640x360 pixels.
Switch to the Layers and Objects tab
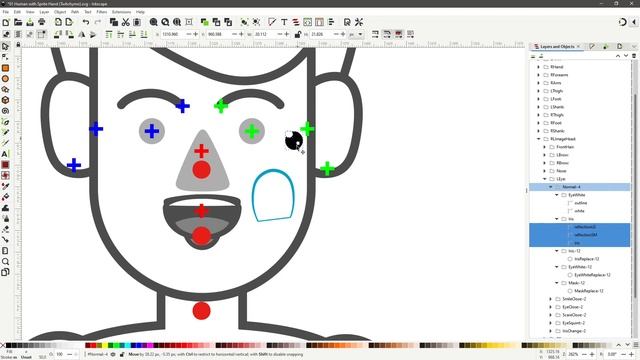click(557, 47)
